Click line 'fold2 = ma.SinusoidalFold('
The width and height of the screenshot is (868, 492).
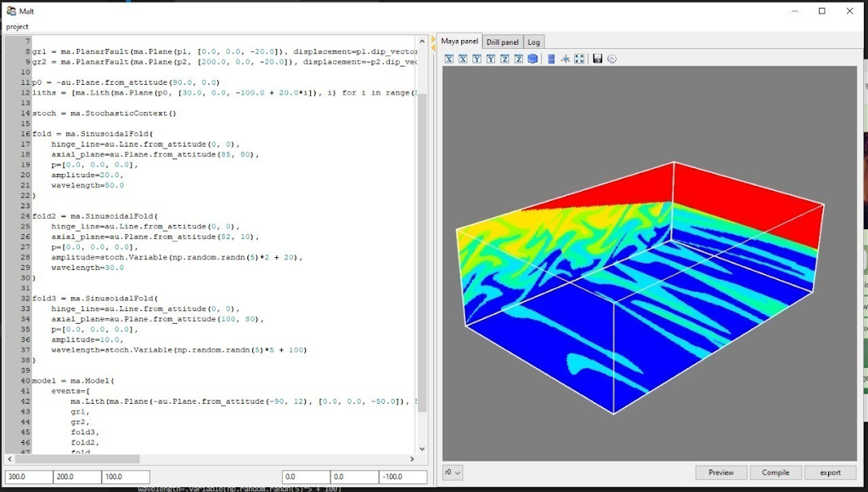coord(94,216)
